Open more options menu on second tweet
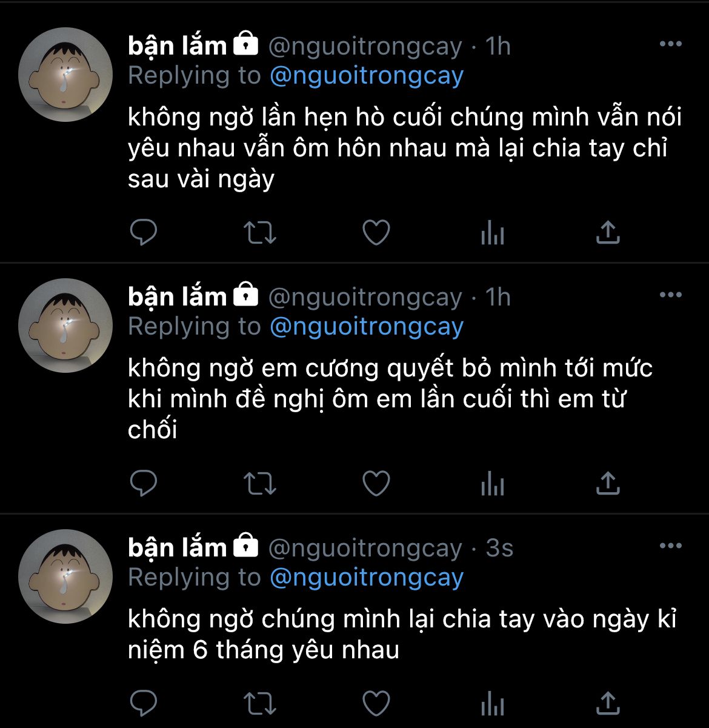Screen dimensions: 709x728 pos(670,295)
